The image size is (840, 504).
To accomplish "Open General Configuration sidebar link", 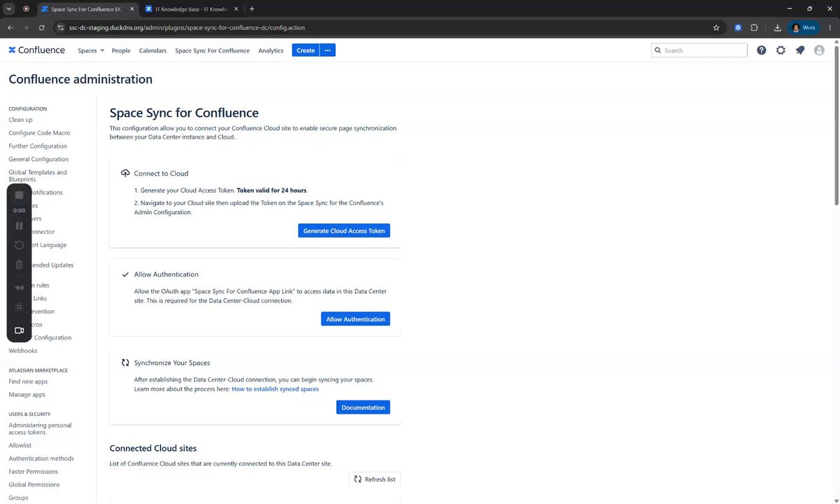I will click(x=38, y=160).
